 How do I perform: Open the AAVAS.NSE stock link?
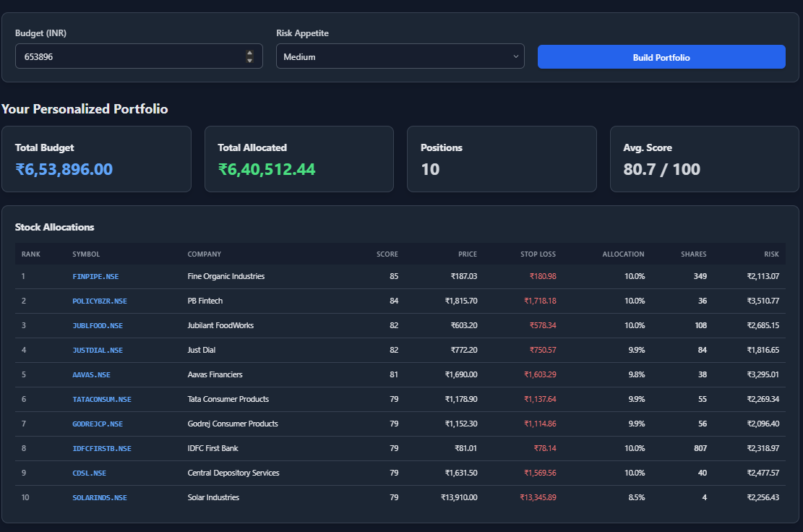tap(92, 374)
